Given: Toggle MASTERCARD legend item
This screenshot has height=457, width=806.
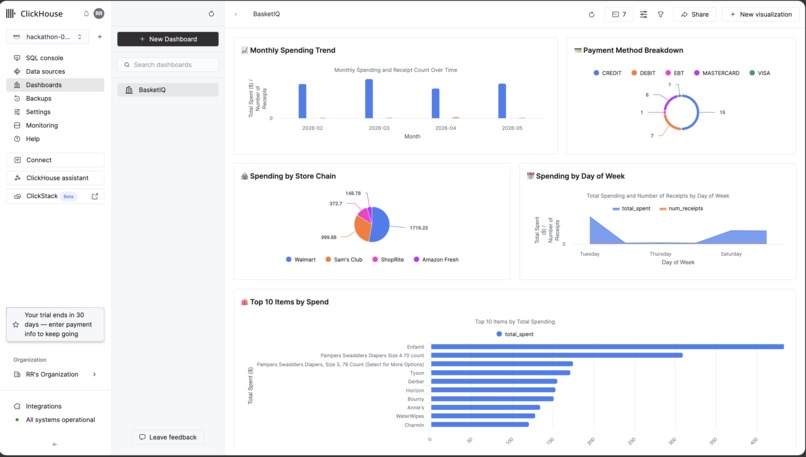Looking at the screenshot, I should [x=717, y=73].
